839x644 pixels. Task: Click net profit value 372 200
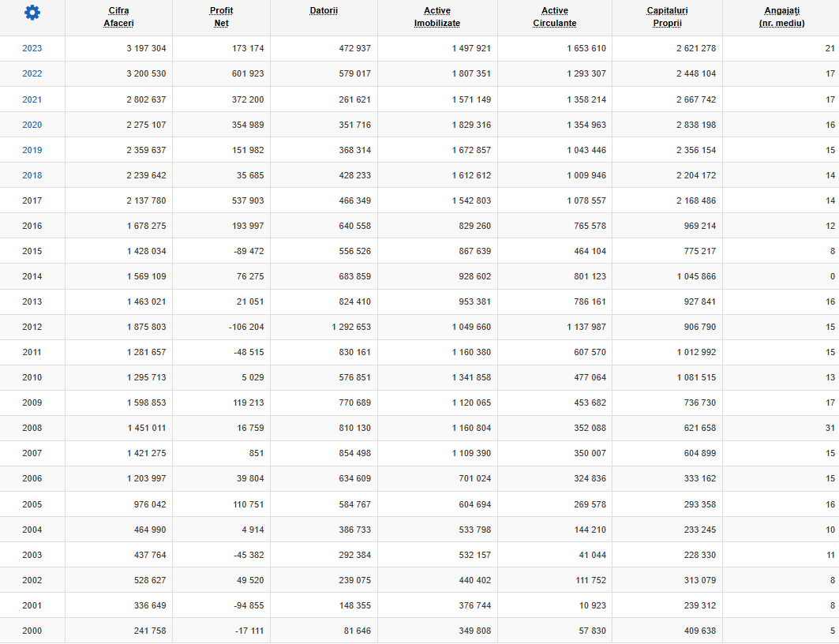coord(248,99)
